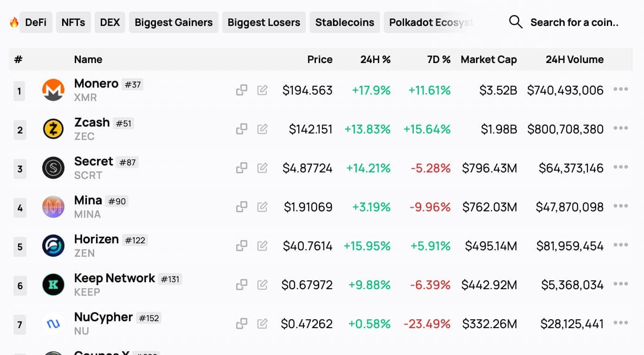
Task: Open the Biggest Gainers filter
Action: 174,22
